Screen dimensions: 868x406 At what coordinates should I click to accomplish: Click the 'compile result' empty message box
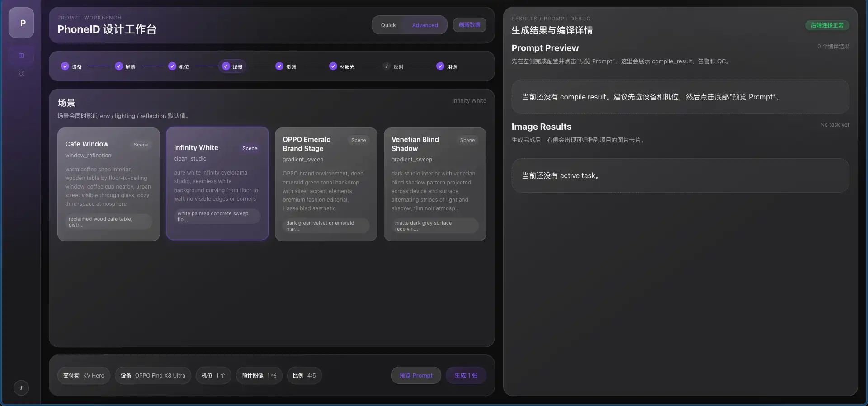(680, 97)
